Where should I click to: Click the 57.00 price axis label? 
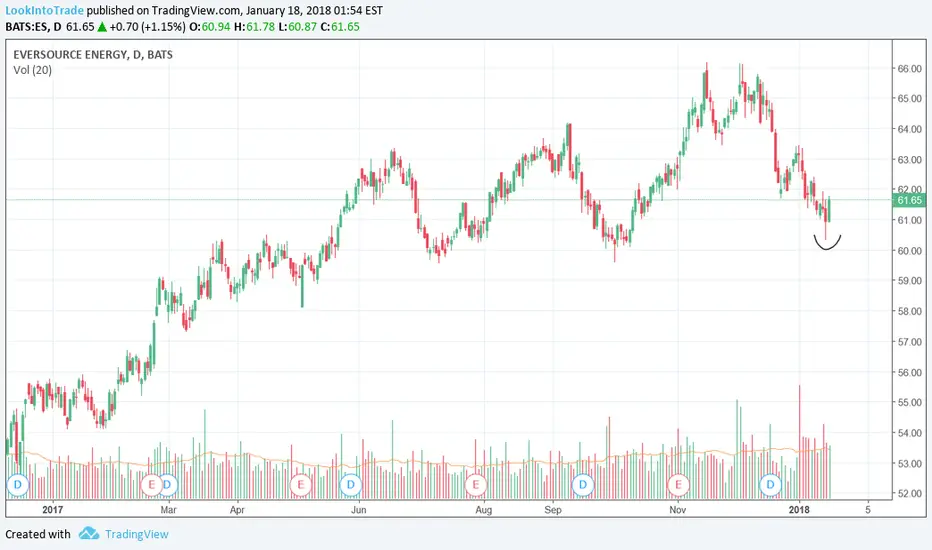[910, 342]
